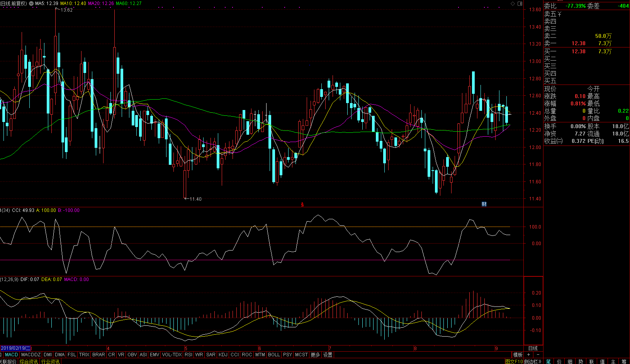Click the 卖一 price 12.38
This screenshot has height=364, width=630.
pos(579,44)
